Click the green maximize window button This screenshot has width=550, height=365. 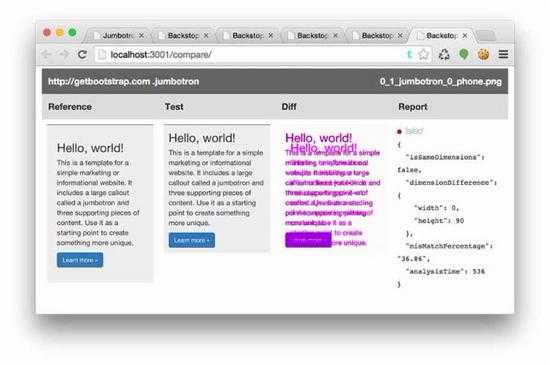72,33
